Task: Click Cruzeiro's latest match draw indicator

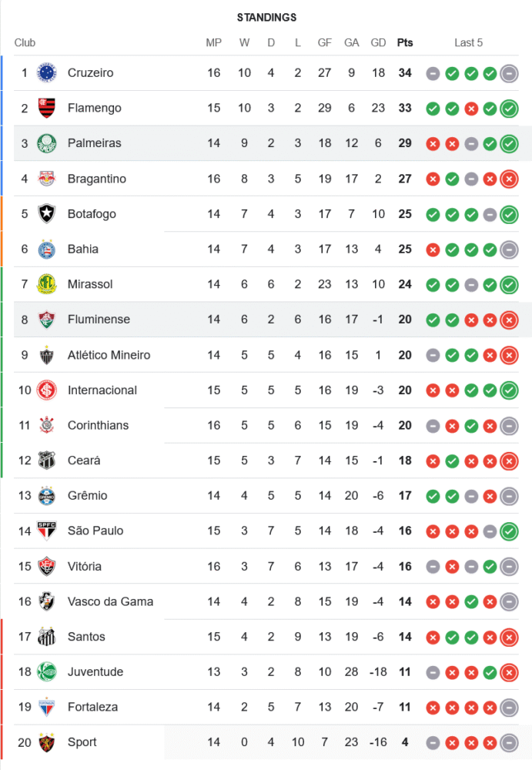Action: point(509,74)
